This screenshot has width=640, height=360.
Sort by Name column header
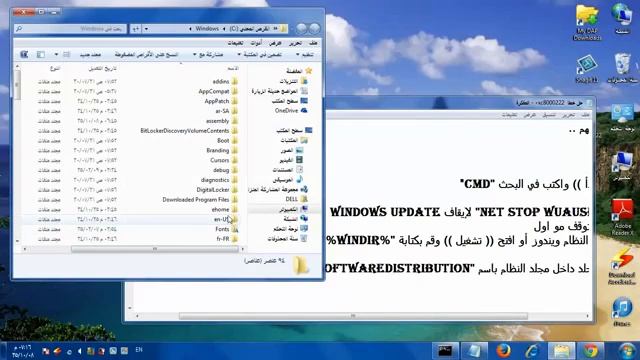point(233,68)
